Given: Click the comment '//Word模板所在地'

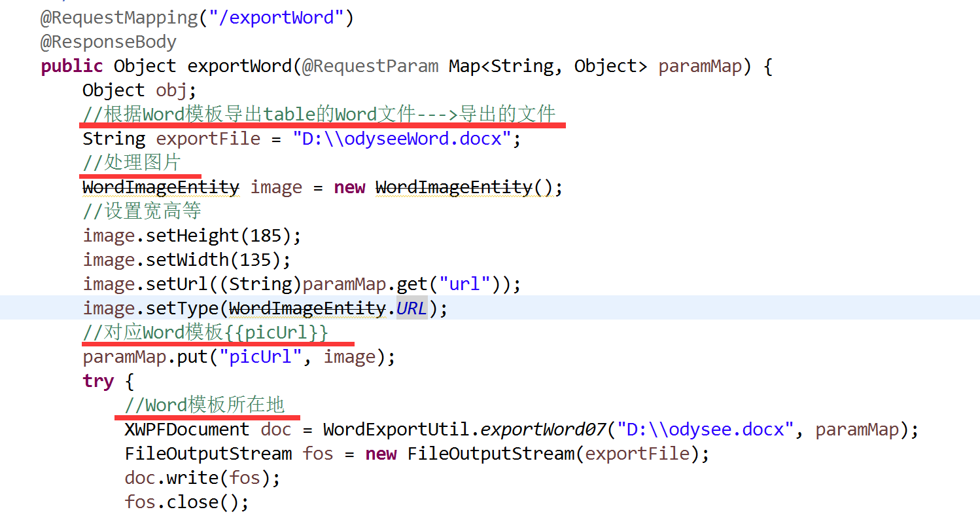Looking at the screenshot, I should [205, 405].
